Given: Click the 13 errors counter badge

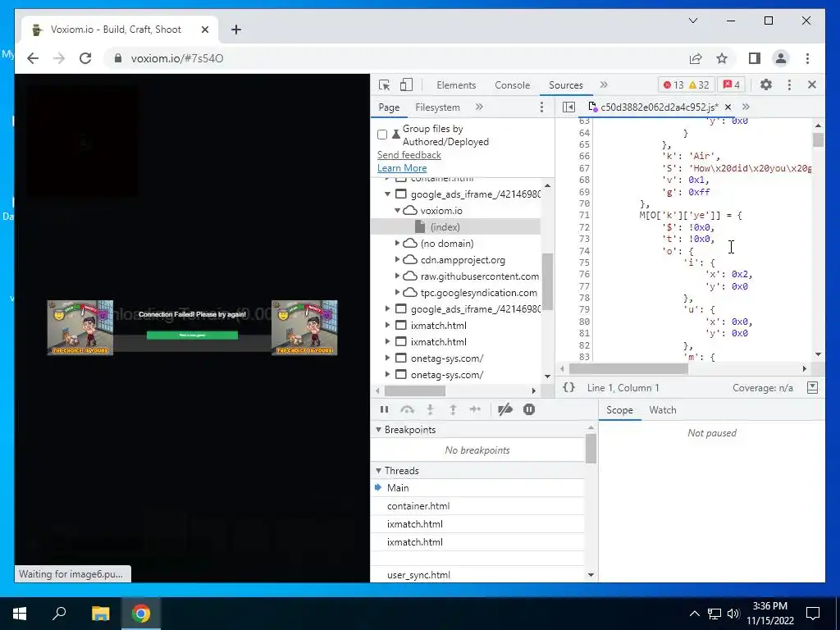Looking at the screenshot, I should 673,84.
